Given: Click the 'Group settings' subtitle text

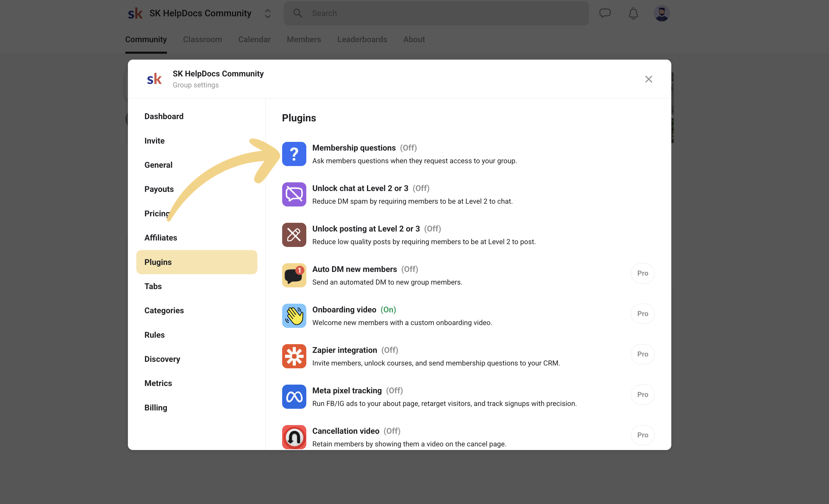Looking at the screenshot, I should coord(196,85).
